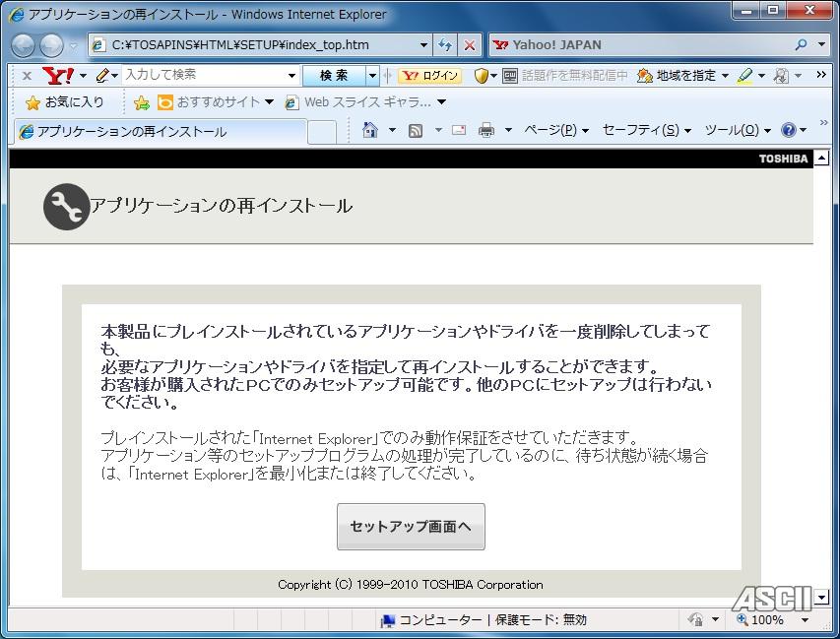Viewport: 840px width, 639px height.
Task: Open the search provider dropdown
Action: [x=822, y=44]
